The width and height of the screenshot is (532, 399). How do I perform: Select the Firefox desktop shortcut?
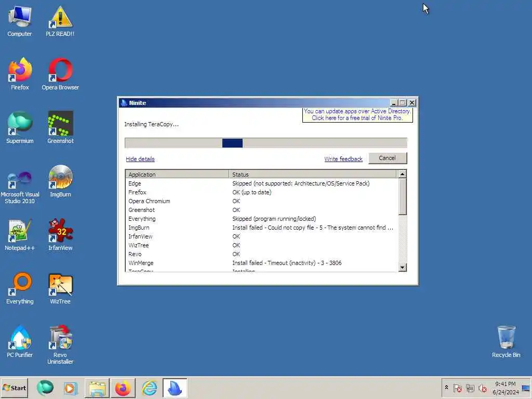20,74
